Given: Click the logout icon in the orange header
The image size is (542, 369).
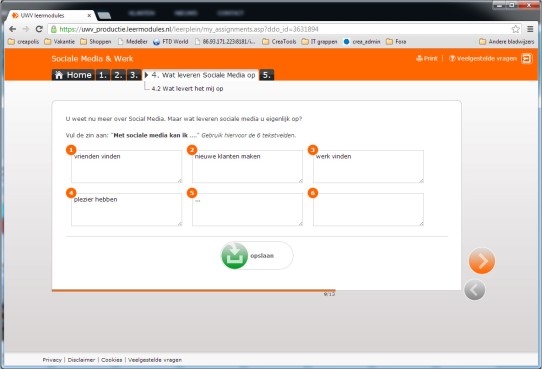Looking at the screenshot, I should click(x=526, y=58).
